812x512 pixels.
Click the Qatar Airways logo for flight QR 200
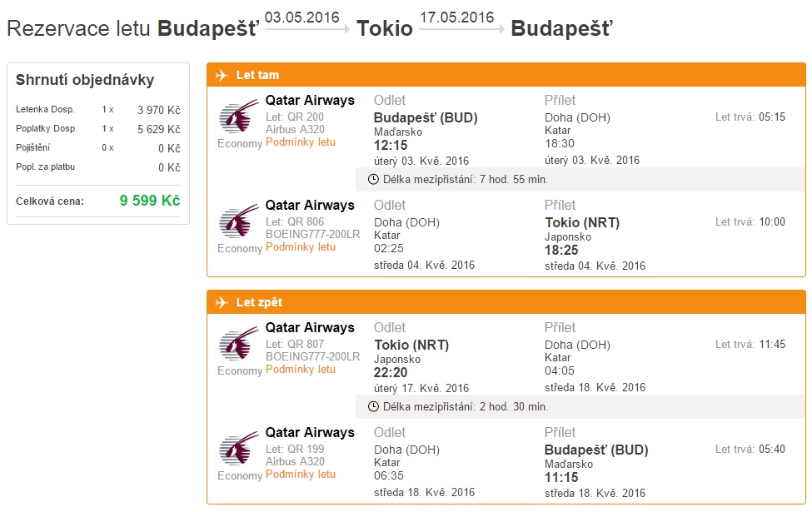pos(238,117)
